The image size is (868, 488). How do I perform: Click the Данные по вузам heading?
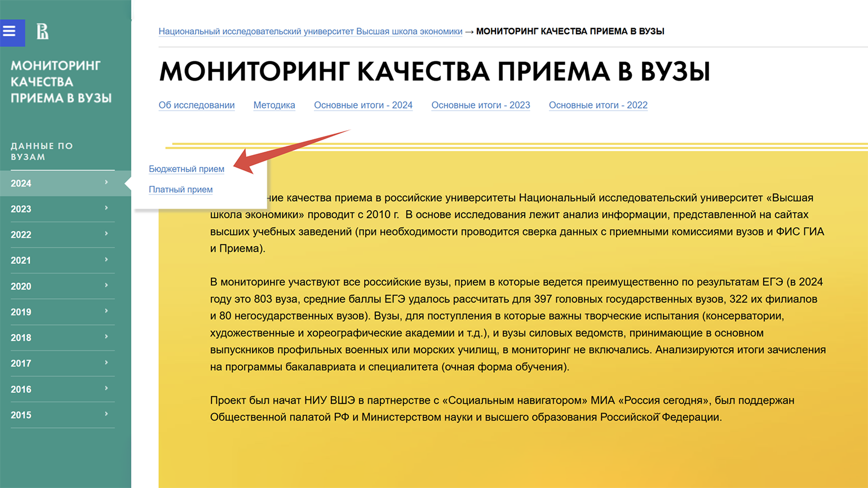[42, 152]
